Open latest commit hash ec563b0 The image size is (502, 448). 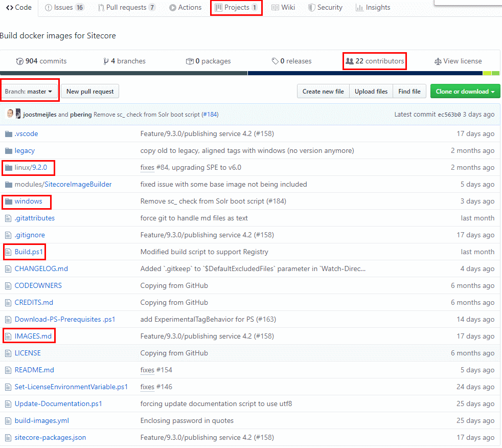click(x=449, y=115)
